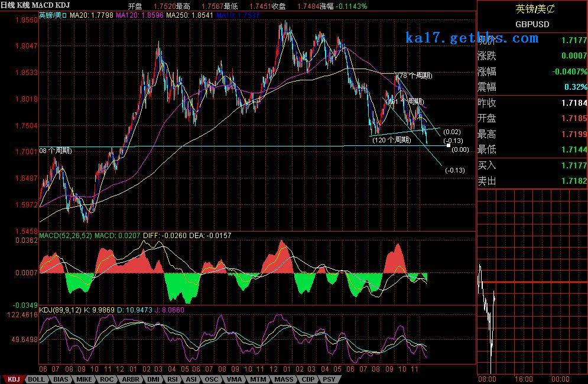The height and width of the screenshot is (384, 588).
Task: Click the 涨跌 row value 0.0007
Action: point(574,56)
